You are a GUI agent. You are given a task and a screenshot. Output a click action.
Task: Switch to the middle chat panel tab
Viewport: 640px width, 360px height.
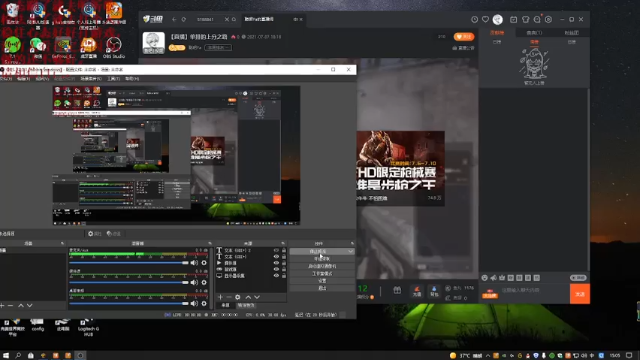pos(534,33)
